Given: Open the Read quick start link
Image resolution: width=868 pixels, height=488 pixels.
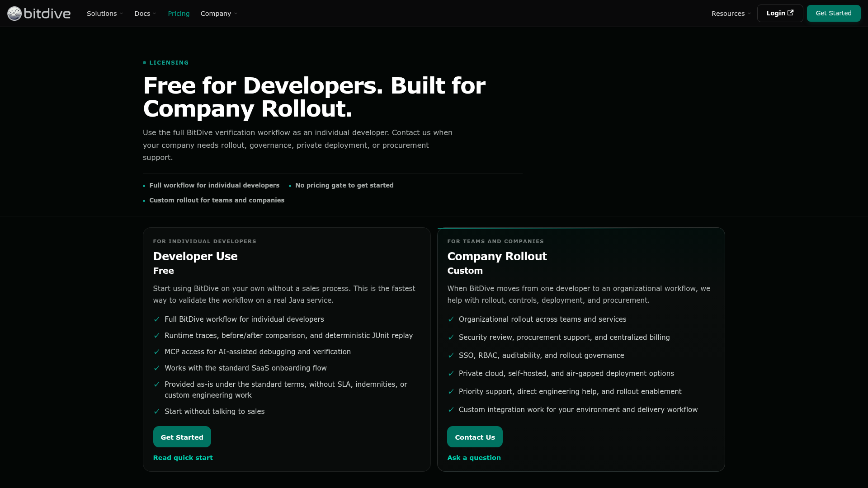Looking at the screenshot, I should (183, 458).
